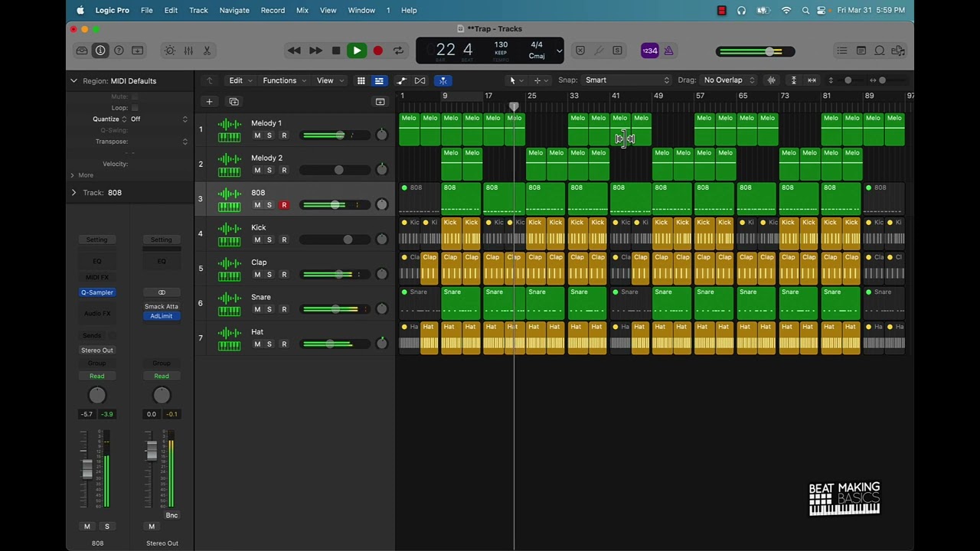This screenshot has width=980, height=551.
Task: Toggle the purple Count-in 1234 button
Action: click(x=649, y=51)
